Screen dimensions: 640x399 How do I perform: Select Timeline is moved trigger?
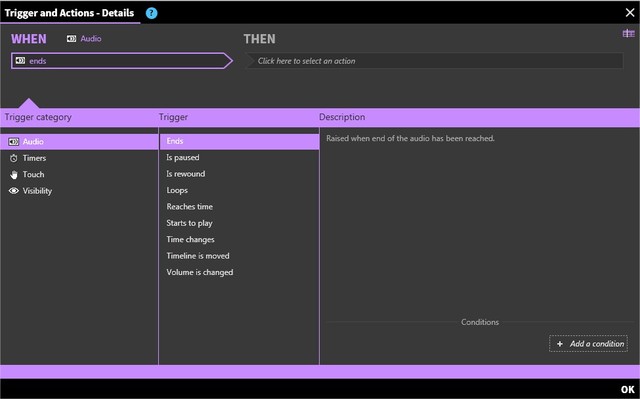click(x=239, y=256)
